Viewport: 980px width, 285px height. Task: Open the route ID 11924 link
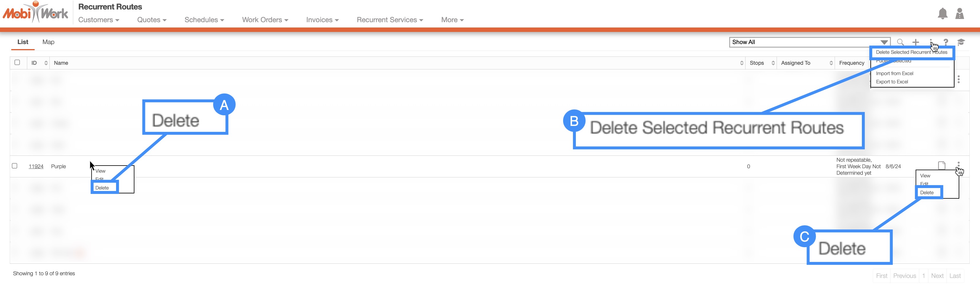click(36, 166)
